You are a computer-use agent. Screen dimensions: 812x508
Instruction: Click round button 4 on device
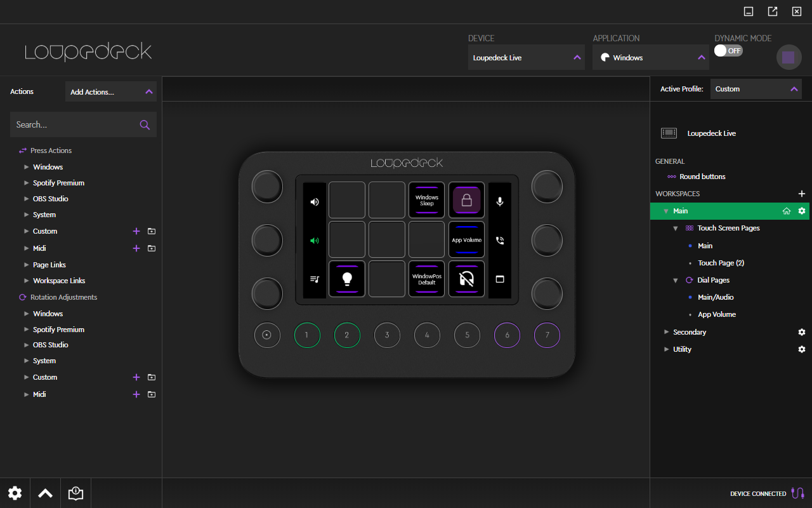tap(427, 335)
